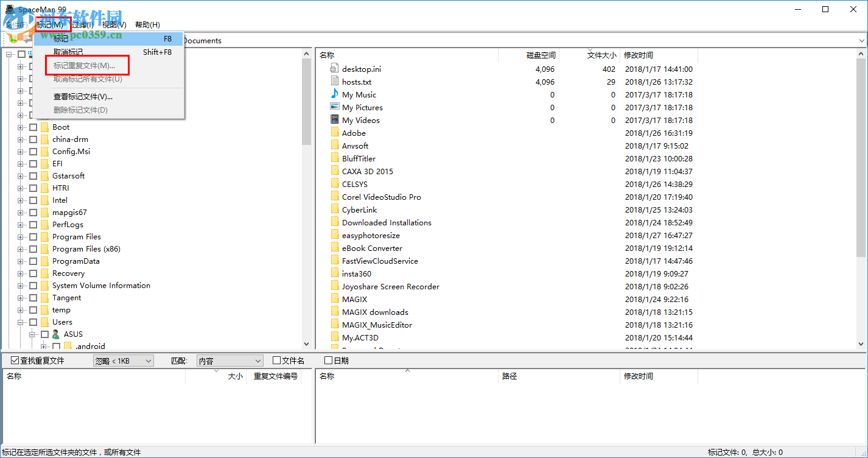Click the CyberLink folder icon

(334, 210)
